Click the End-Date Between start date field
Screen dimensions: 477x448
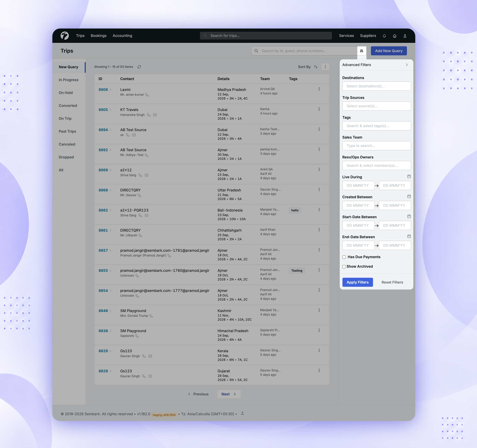(x=358, y=245)
